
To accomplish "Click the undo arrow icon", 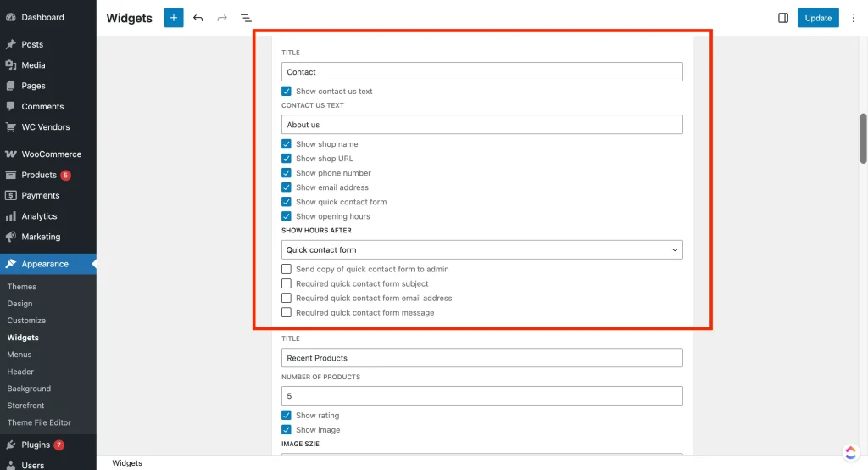I will [x=198, y=18].
